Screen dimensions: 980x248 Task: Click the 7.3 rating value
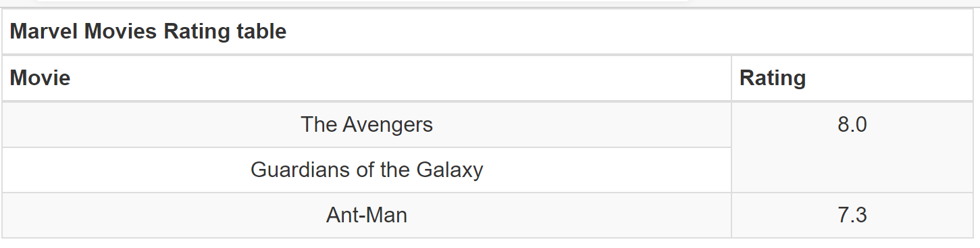(x=852, y=215)
